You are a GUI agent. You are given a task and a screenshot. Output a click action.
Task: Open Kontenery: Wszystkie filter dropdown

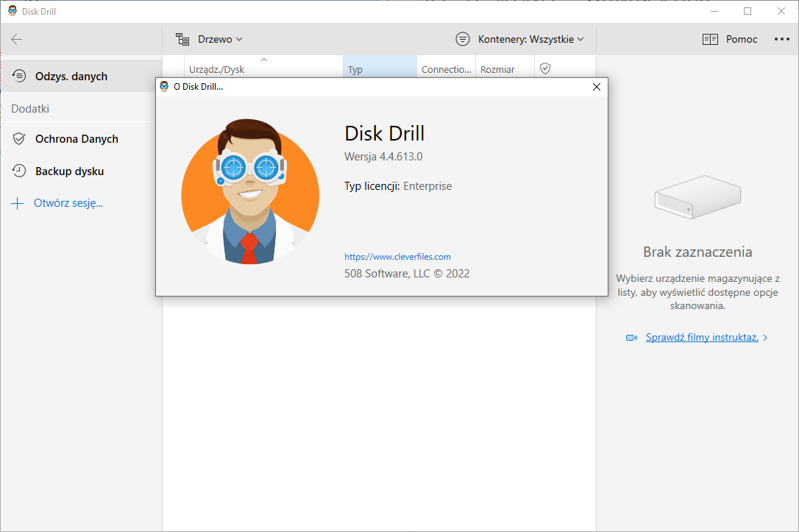(530, 39)
